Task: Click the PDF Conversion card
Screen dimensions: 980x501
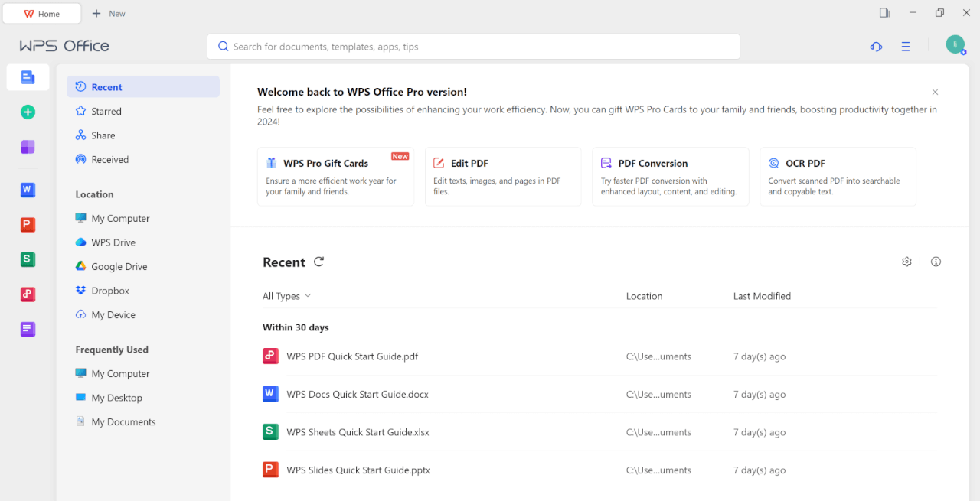Action: click(670, 177)
